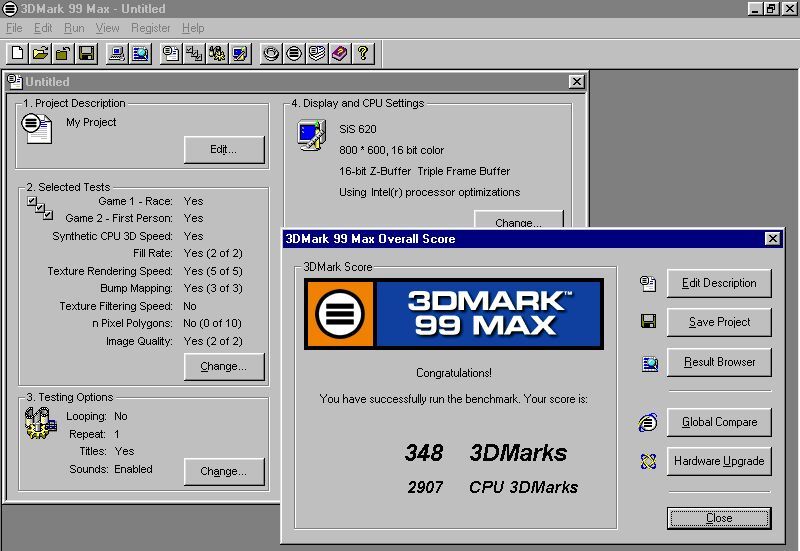Click the icon beside Edit Description
This screenshot has width=800, height=551.
(648, 284)
